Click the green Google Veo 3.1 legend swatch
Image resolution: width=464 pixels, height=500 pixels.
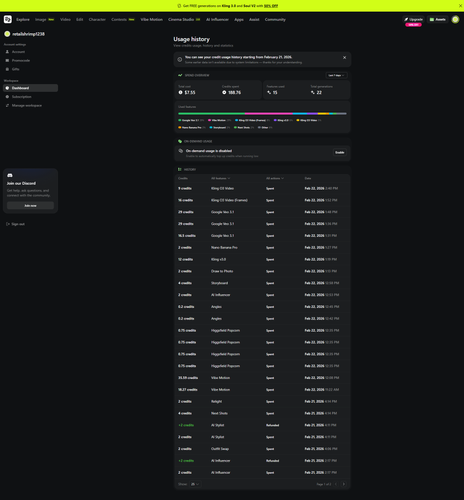pyautogui.click(x=180, y=120)
